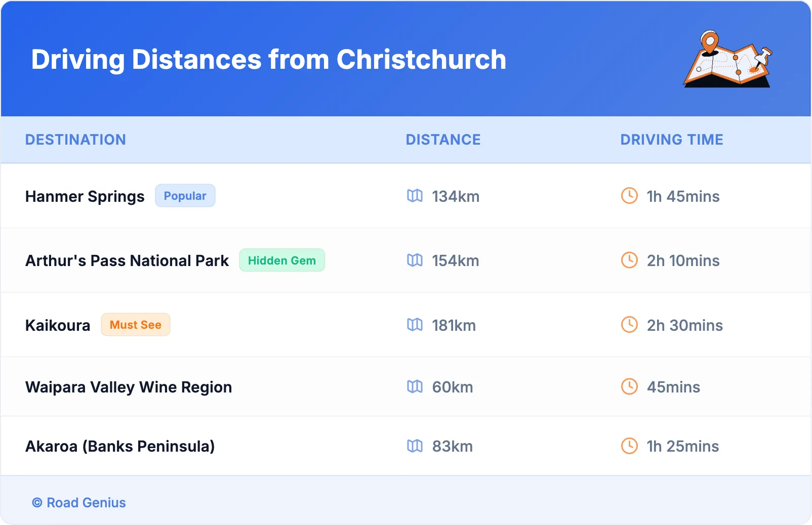Image resolution: width=812 pixels, height=525 pixels.
Task: Select the Kaikoura destination name
Action: (x=58, y=325)
